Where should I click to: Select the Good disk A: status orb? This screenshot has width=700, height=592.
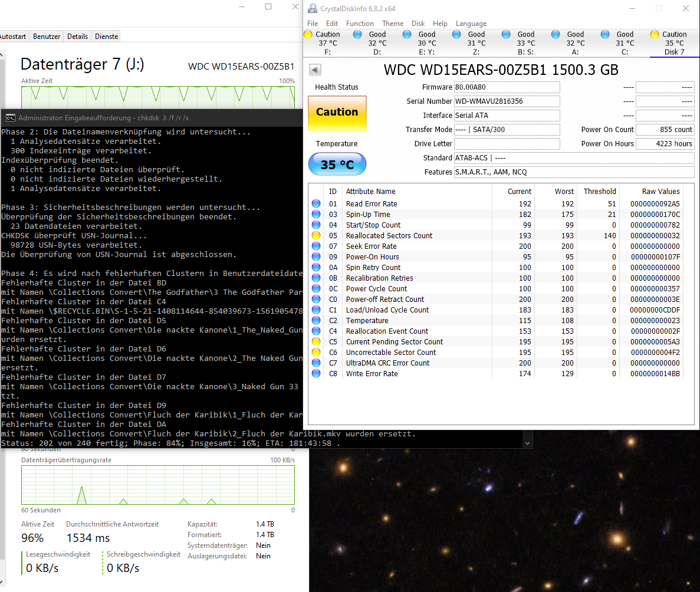tap(556, 34)
